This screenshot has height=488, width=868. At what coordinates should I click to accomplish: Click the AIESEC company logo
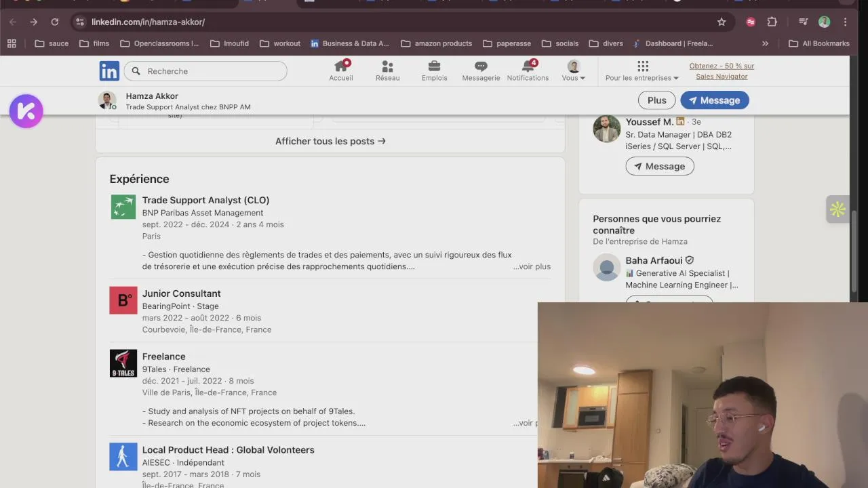(123, 457)
